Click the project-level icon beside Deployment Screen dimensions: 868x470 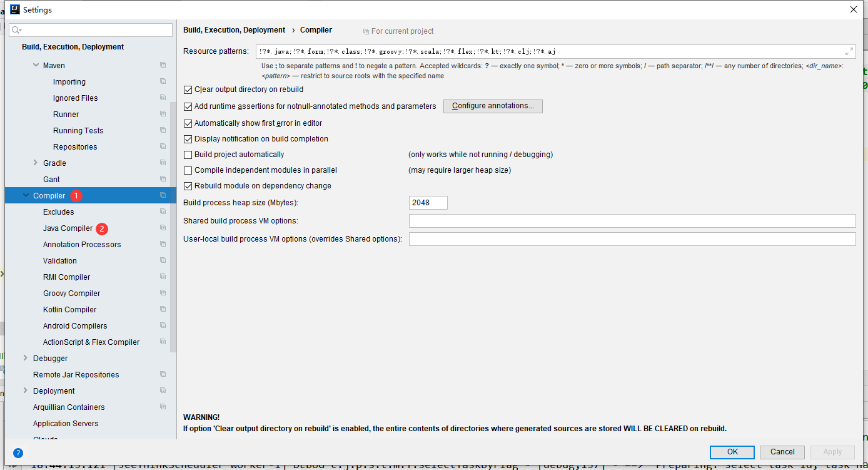(x=163, y=391)
